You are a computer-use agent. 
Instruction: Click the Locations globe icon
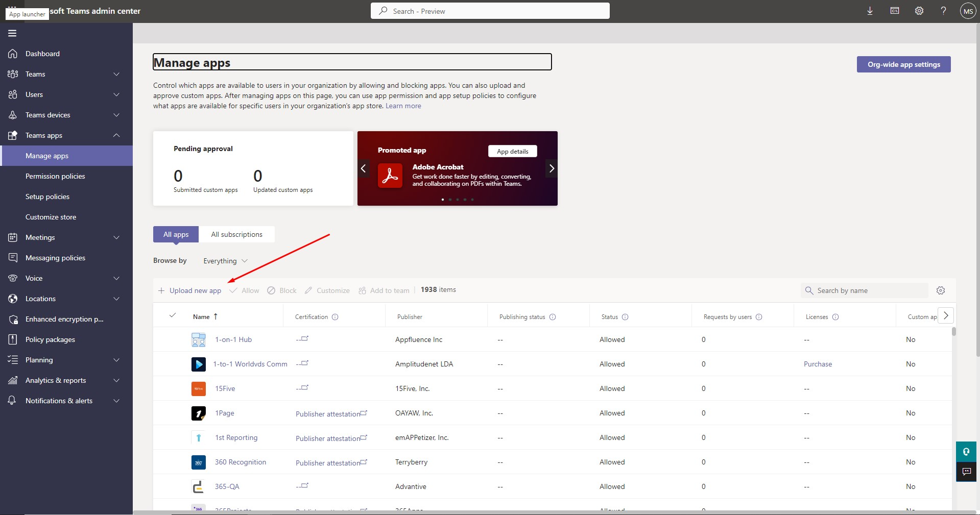[x=13, y=299]
